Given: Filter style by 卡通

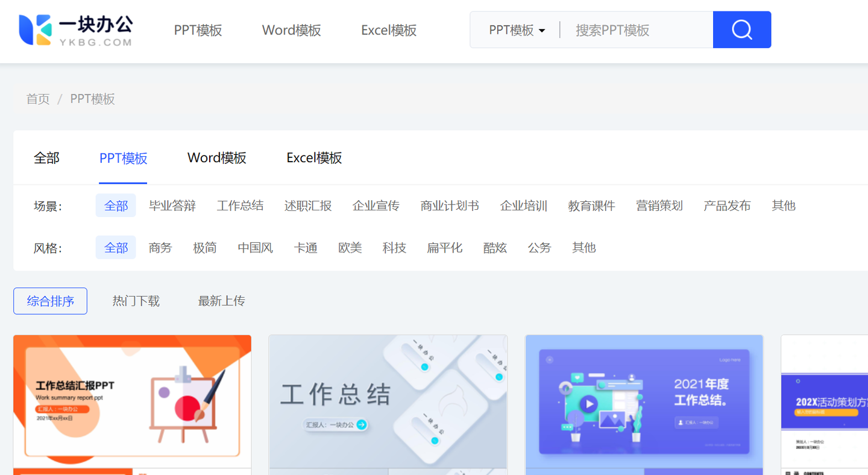Looking at the screenshot, I should (306, 248).
